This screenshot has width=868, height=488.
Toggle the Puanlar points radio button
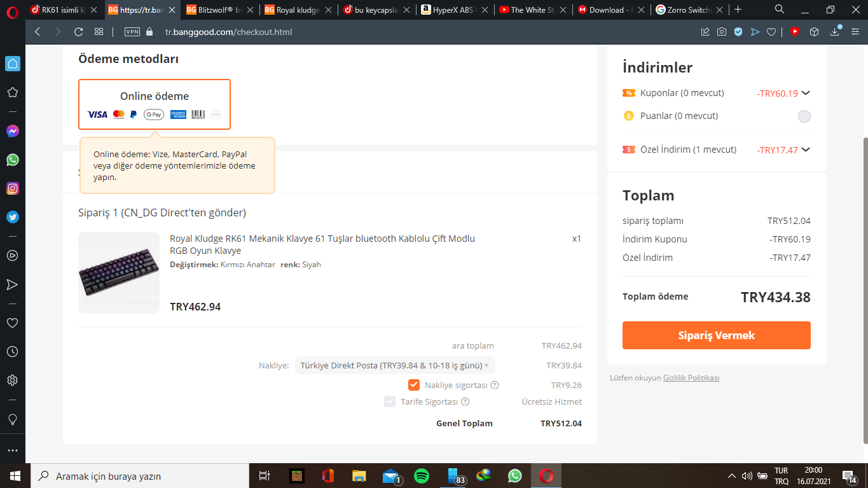(804, 116)
